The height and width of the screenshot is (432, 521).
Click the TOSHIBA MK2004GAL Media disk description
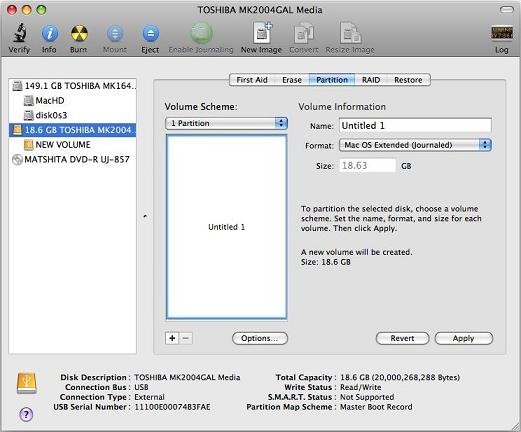coord(187,377)
